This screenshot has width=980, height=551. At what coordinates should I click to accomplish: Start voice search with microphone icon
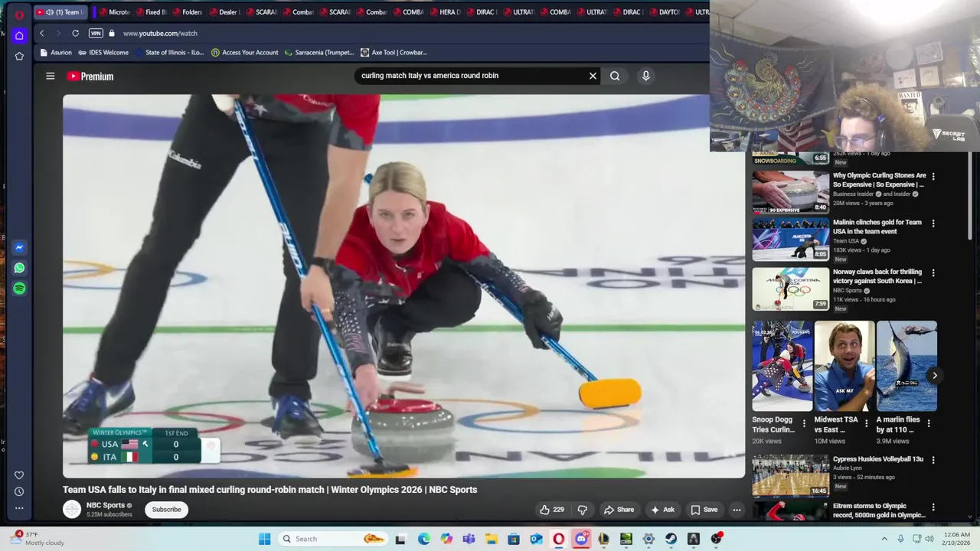tap(645, 76)
